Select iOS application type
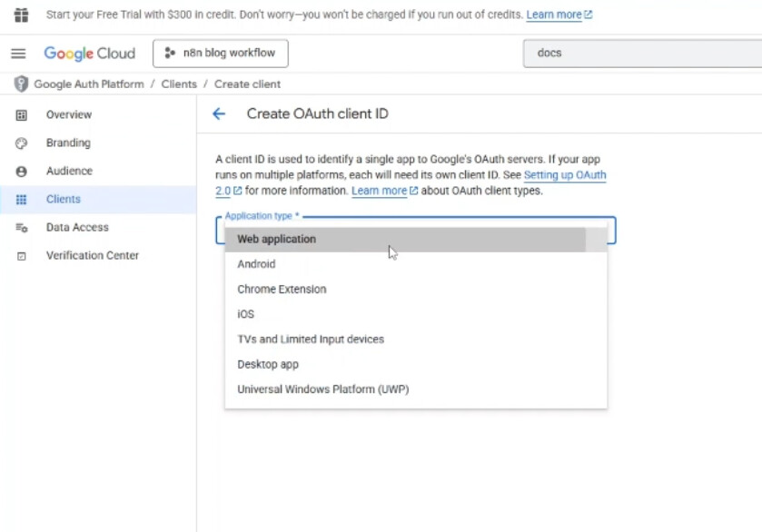This screenshot has height=532, width=762. coord(416,314)
